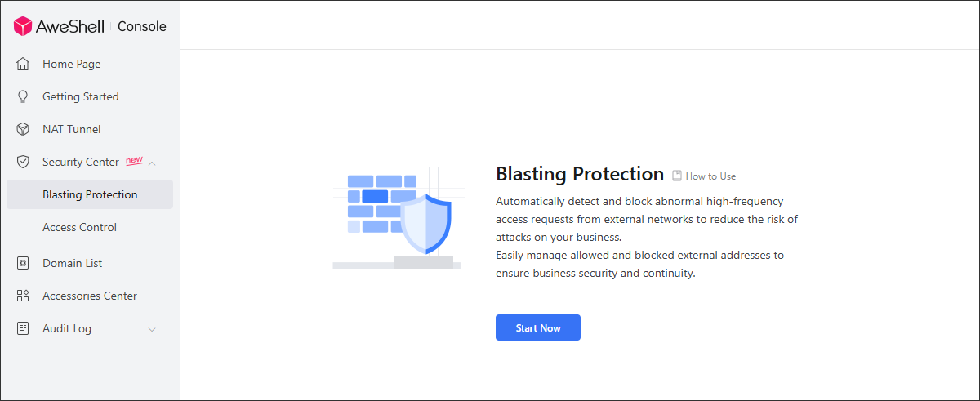The height and width of the screenshot is (401, 980).
Task: Click the Security Center shield icon
Action: coord(23,162)
